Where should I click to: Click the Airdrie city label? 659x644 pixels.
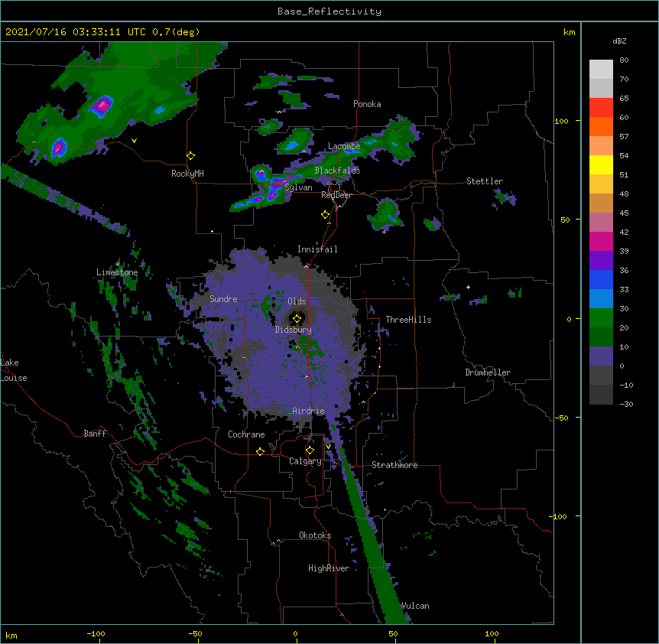click(x=308, y=411)
